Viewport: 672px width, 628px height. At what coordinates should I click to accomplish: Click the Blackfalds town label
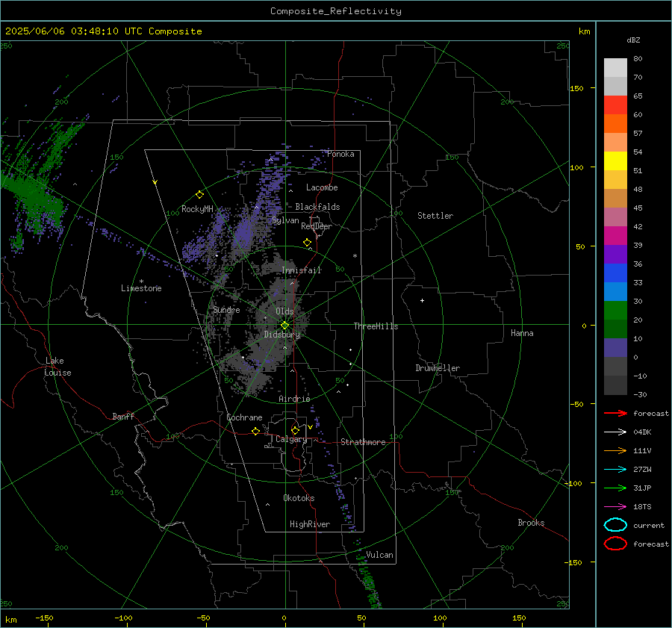click(x=317, y=207)
